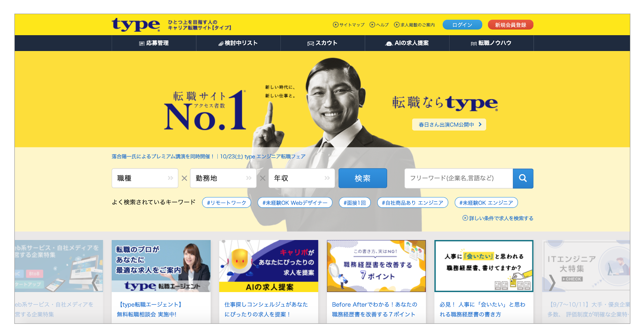Viewport: 644px width, 335px height.
Task: Open 仕事探しコンシェルジュ caption link
Action: [266, 309]
